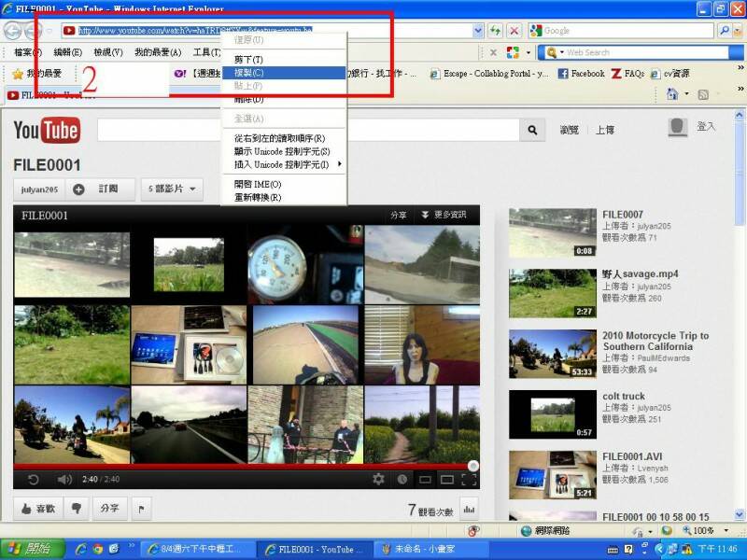Click the YouTube search input field
Image resolution: width=747 pixels, height=560 pixels.
pos(308,130)
